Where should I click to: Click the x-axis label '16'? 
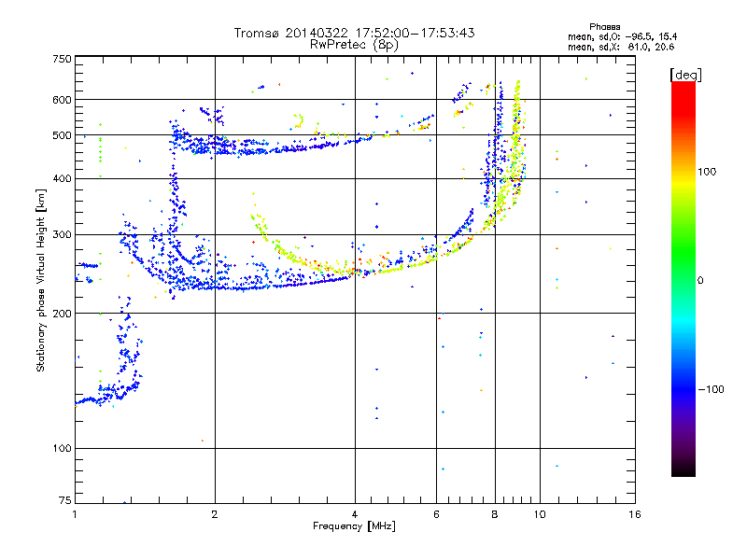click(x=635, y=514)
